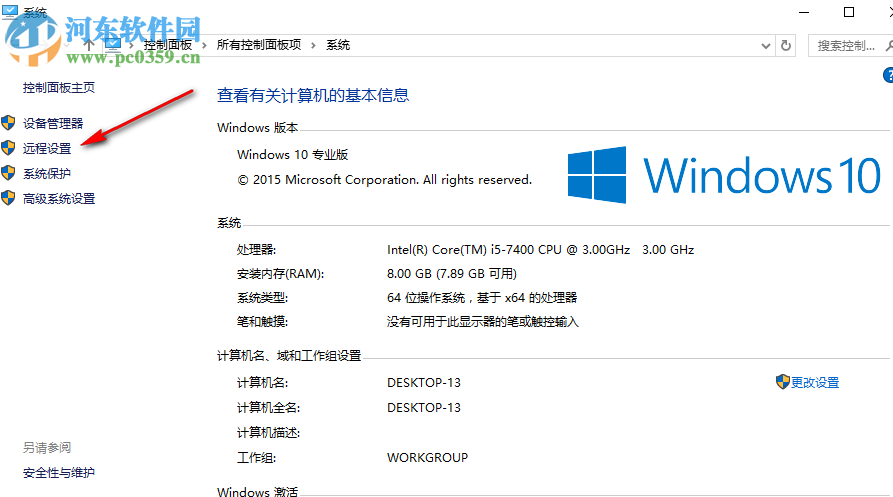Click shield icon beside 高级系统设置

click(x=9, y=198)
